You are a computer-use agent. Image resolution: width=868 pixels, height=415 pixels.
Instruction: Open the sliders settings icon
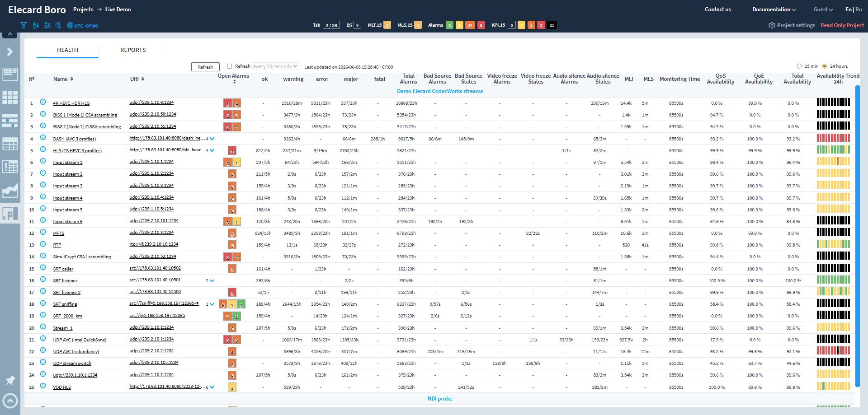click(47, 25)
